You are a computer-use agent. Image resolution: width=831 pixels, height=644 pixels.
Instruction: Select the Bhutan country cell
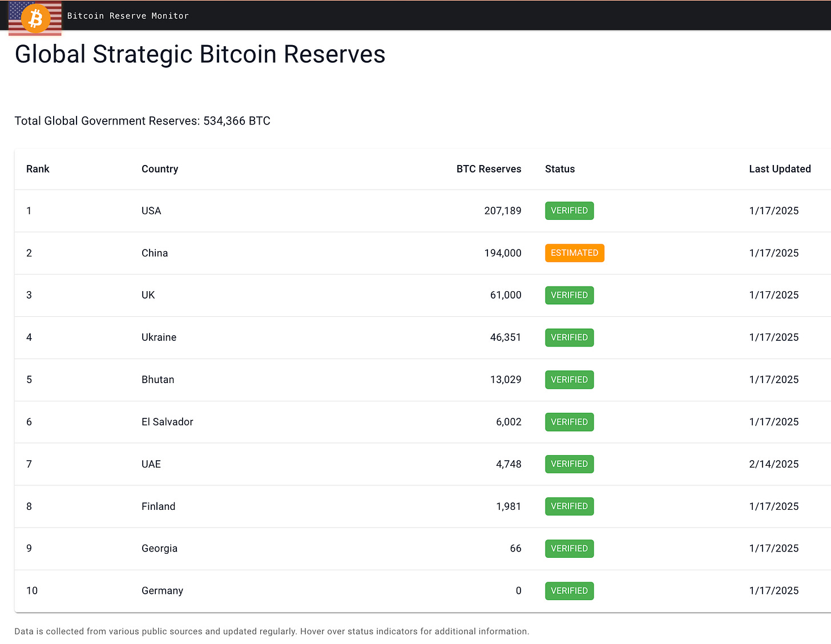pyautogui.click(x=158, y=380)
